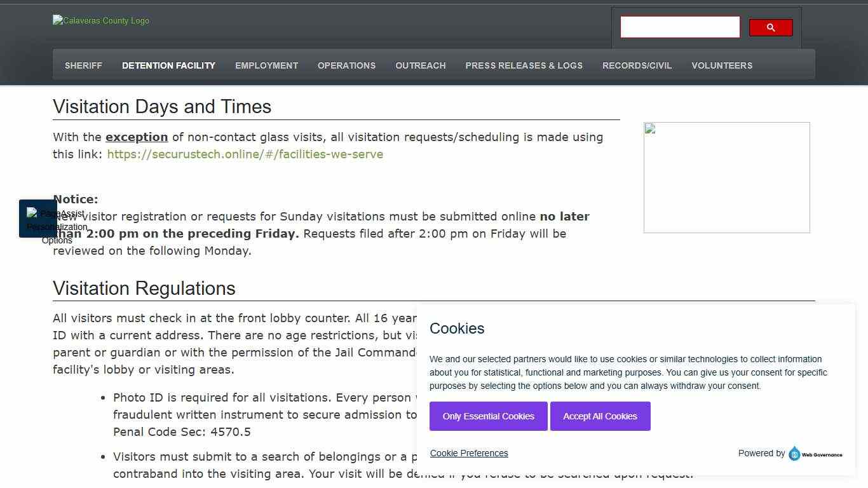The height and width of the screenshot is (488, 868).
Task: Click the Visitation Days and Times heading
Action: [162, 107]
